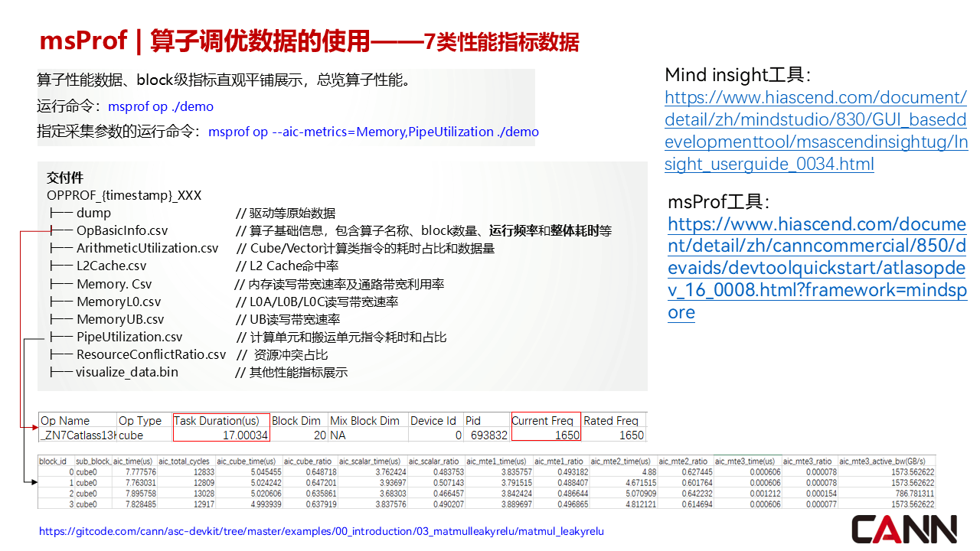Image resolution: width=980 pixels, height=551 pixels.
Task: Click the '693832' Pid cell
Action: [488, 435]
